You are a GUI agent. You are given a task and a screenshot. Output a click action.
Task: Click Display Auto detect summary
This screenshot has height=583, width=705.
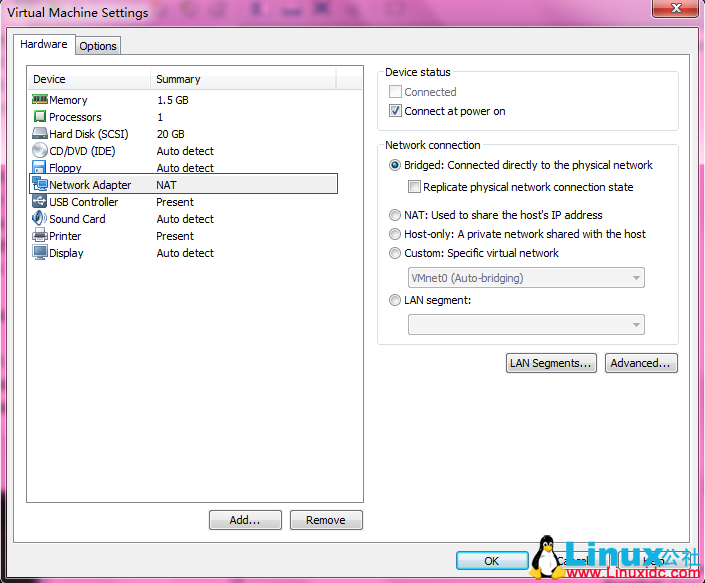(185, 253)
